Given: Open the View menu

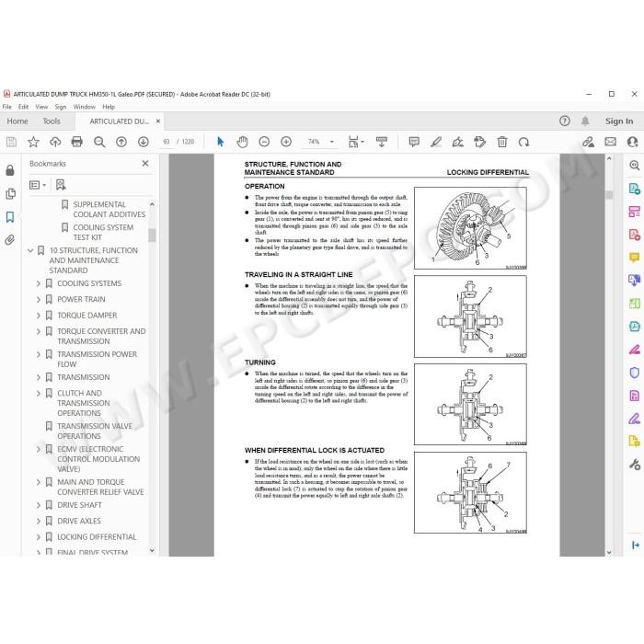Looking at the screenshot, I should pos(41,107).
